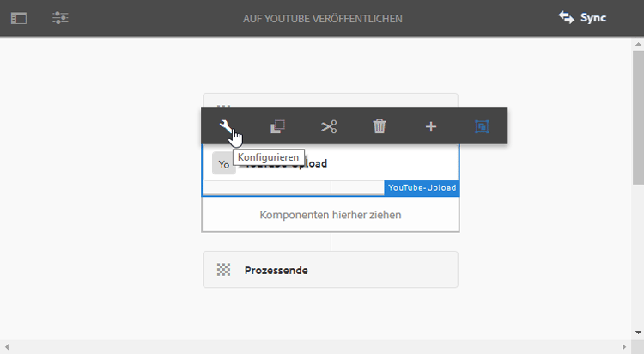
Task: Click the Yo step badge
Action: pyautogui.click(x=224, y=163)
